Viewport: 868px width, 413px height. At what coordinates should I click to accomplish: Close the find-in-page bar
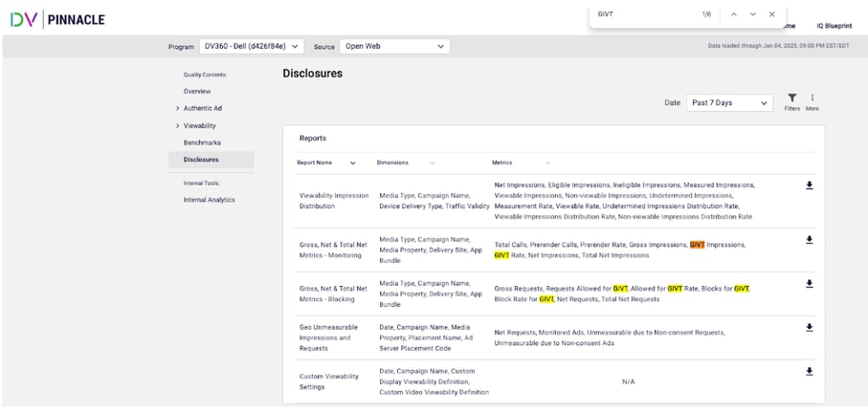[771, 14]
